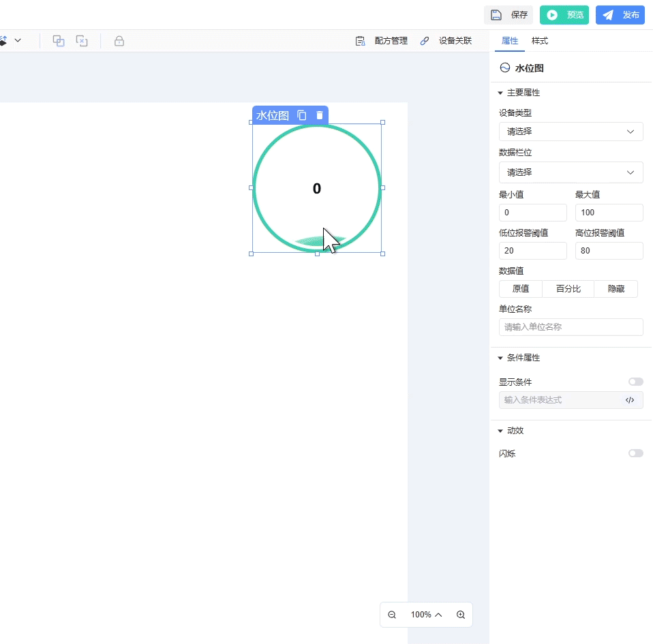653x644 pixels.
Task: Collapse the 主要属性 section
Action: pos(501,93)
